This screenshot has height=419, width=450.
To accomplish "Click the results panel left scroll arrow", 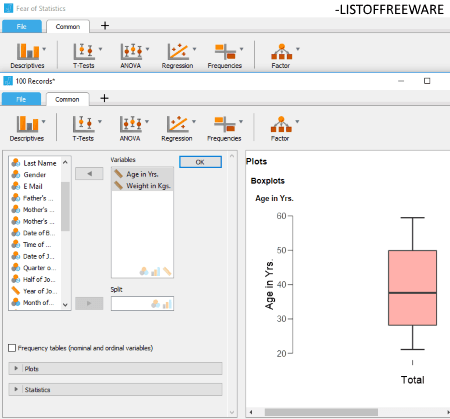I will tap(251, 412).
